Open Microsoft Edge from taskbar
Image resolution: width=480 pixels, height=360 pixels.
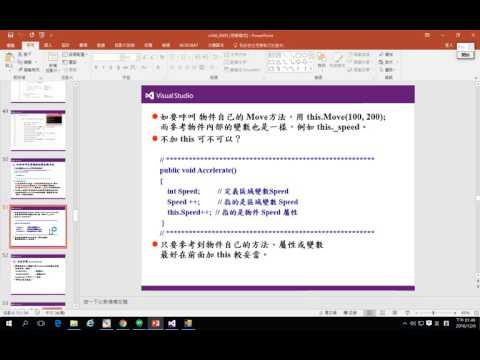coord(58,323)
